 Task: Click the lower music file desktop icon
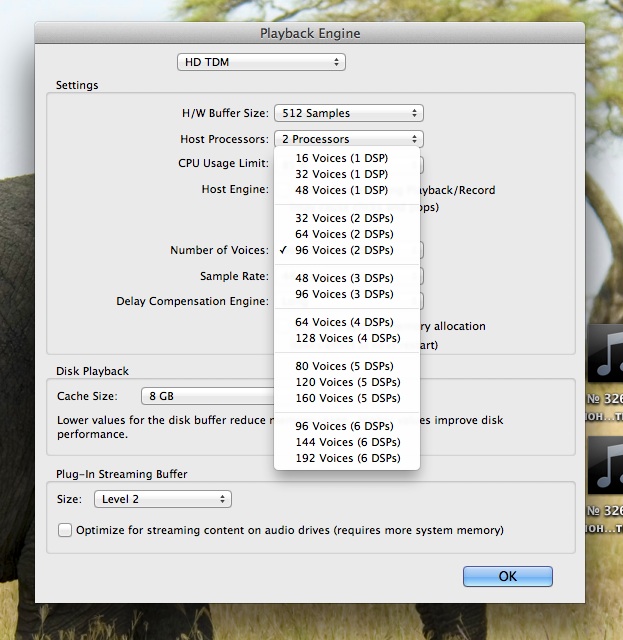(605, 465)
